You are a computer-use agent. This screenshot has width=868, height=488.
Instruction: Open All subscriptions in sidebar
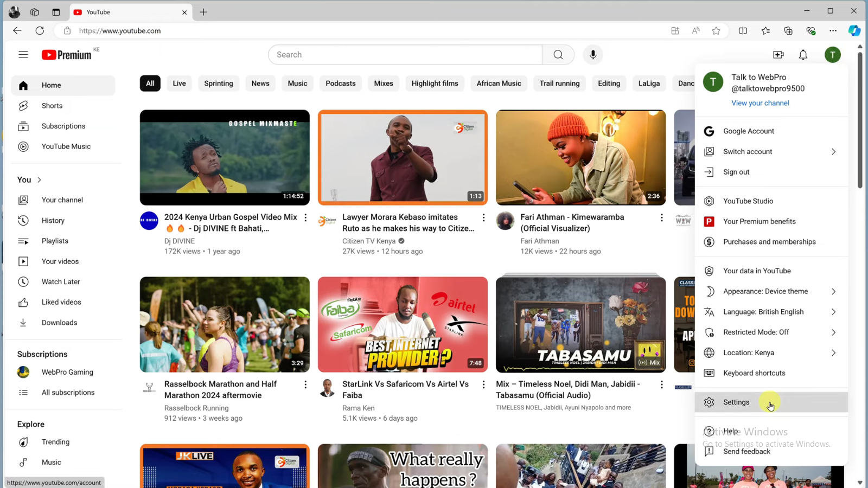pos(63,393)
